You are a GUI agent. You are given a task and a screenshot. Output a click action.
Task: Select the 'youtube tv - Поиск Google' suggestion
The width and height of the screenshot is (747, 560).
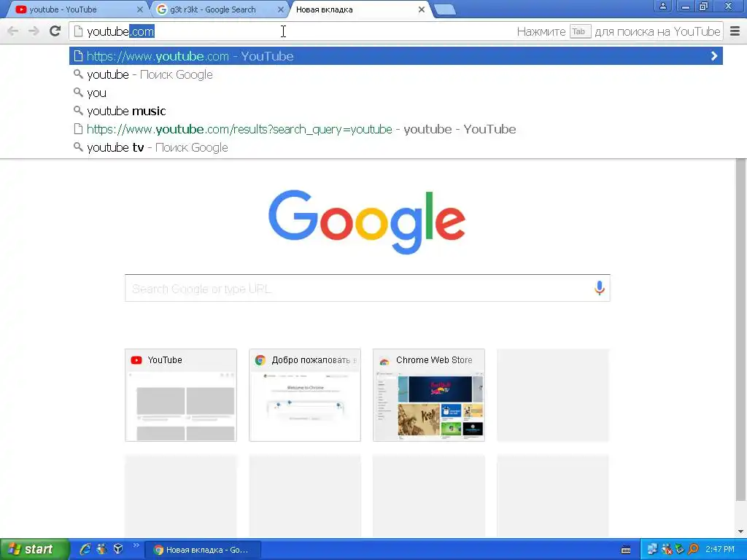click(x=396, y=147)
